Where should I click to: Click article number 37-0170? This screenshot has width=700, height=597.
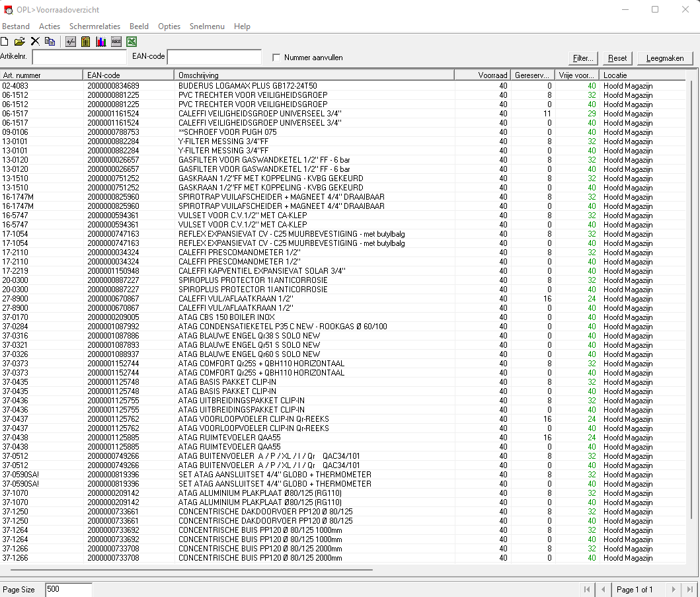[15, 317]
